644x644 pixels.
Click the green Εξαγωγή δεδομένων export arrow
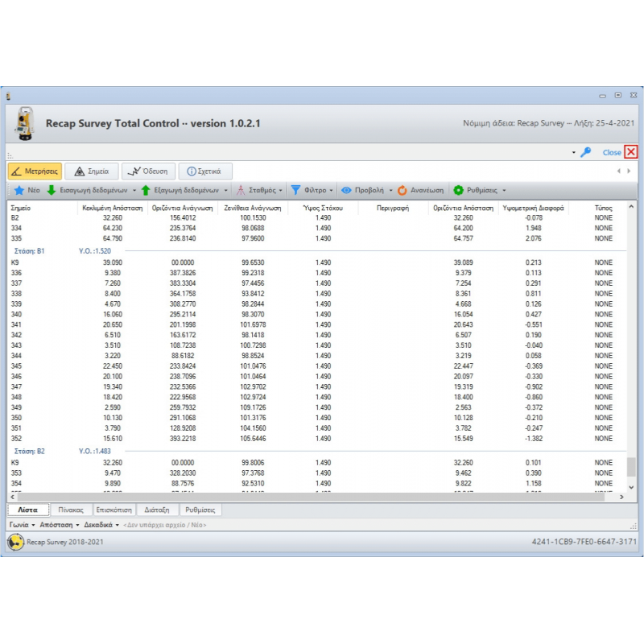146,191
